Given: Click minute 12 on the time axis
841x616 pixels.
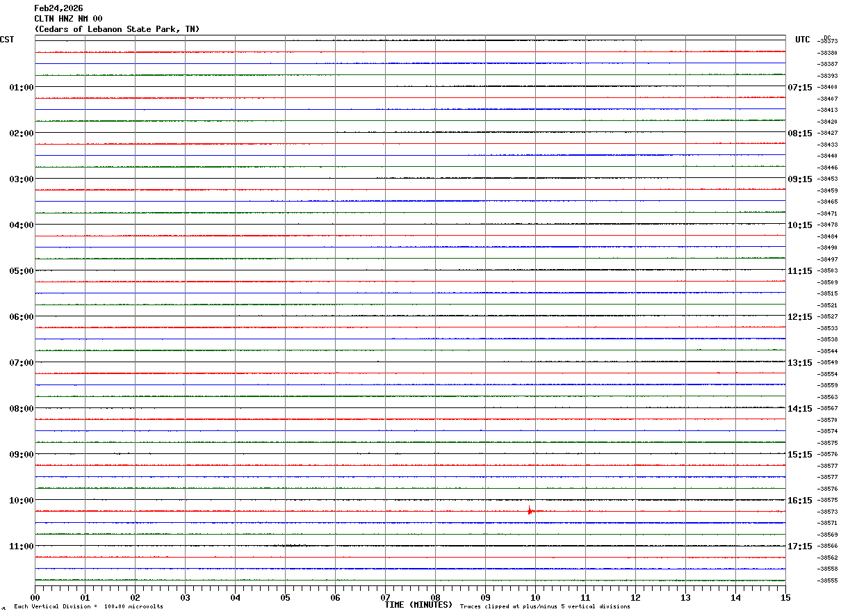Looking at the screenshot, I should [635, 597].
